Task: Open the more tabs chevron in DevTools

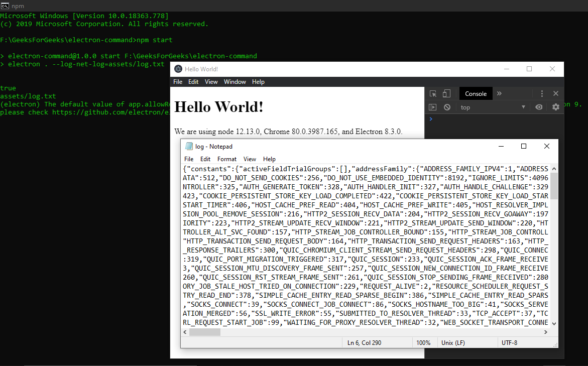Action: pos(499,94)
